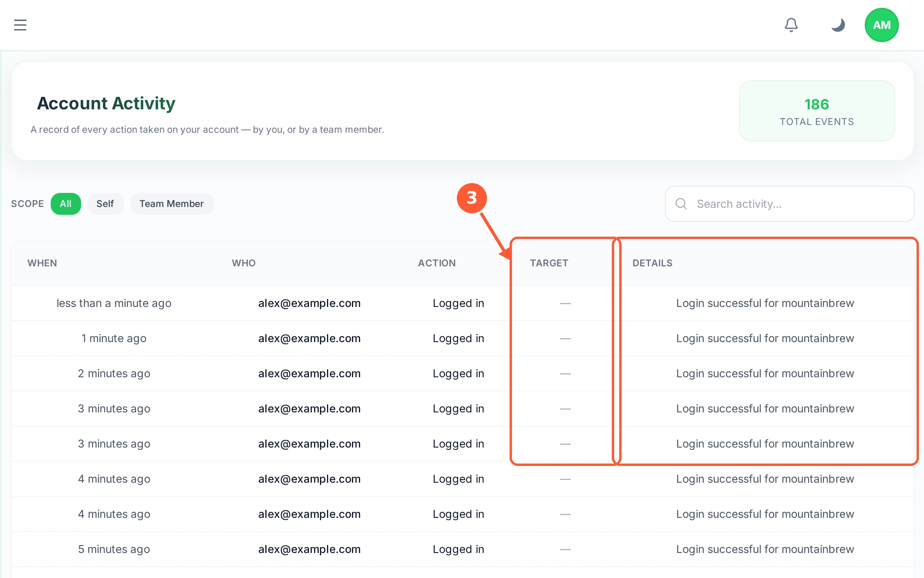Click the Account Activity heading
The image size is (924, 578).
coord(106,103)
